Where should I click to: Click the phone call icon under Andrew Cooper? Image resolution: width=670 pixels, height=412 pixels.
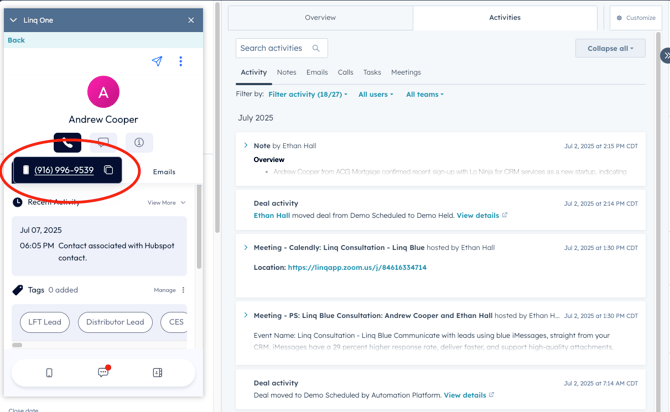(68, 143)
